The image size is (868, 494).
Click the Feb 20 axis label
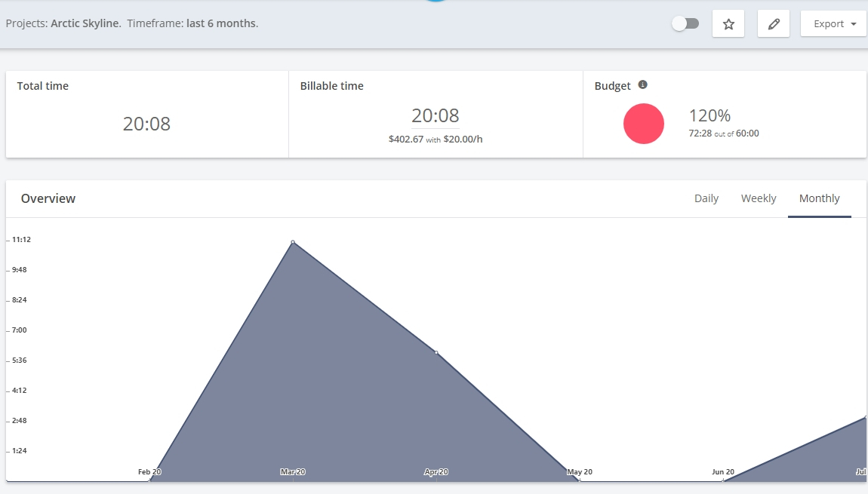click(x=149, y=471)
